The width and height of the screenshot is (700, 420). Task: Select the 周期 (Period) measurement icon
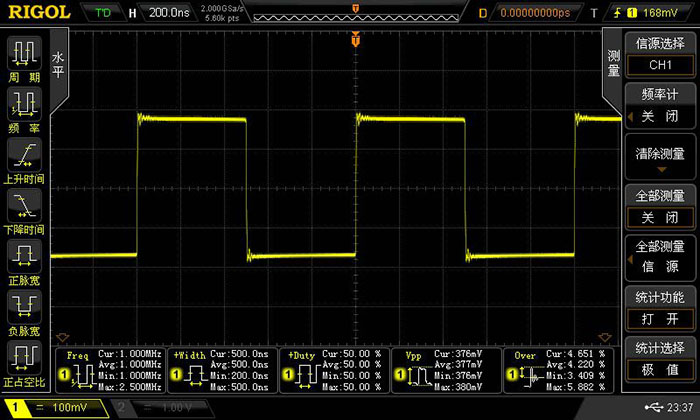point(24,60)
